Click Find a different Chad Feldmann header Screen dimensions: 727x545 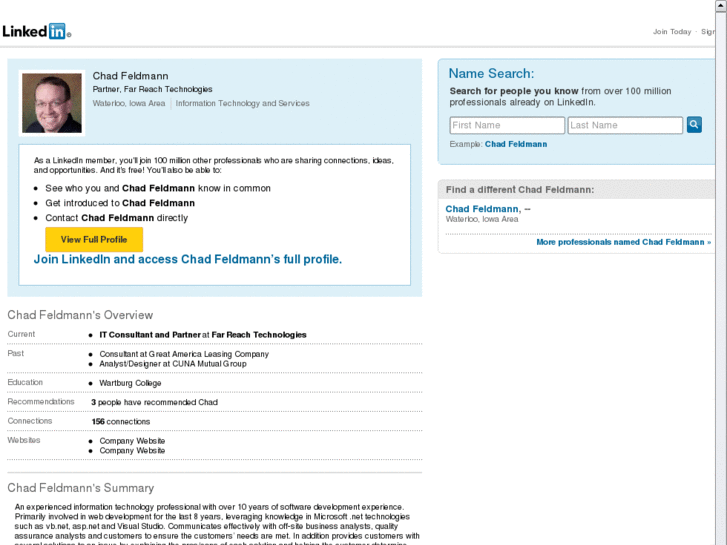pos(520,190)
